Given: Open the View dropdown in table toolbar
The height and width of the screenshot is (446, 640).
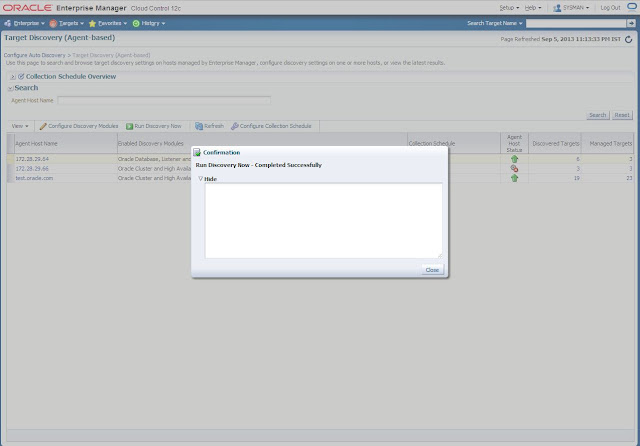Looking at the screenshot, I should (x=20, y=126).
